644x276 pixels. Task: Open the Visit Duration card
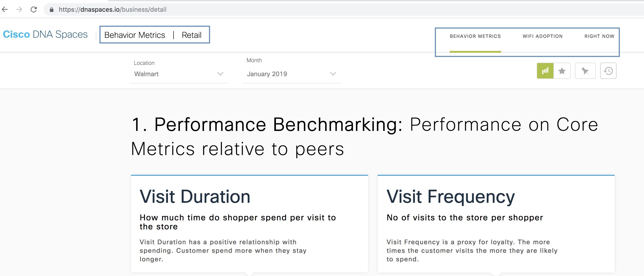(x=249, y=224)
